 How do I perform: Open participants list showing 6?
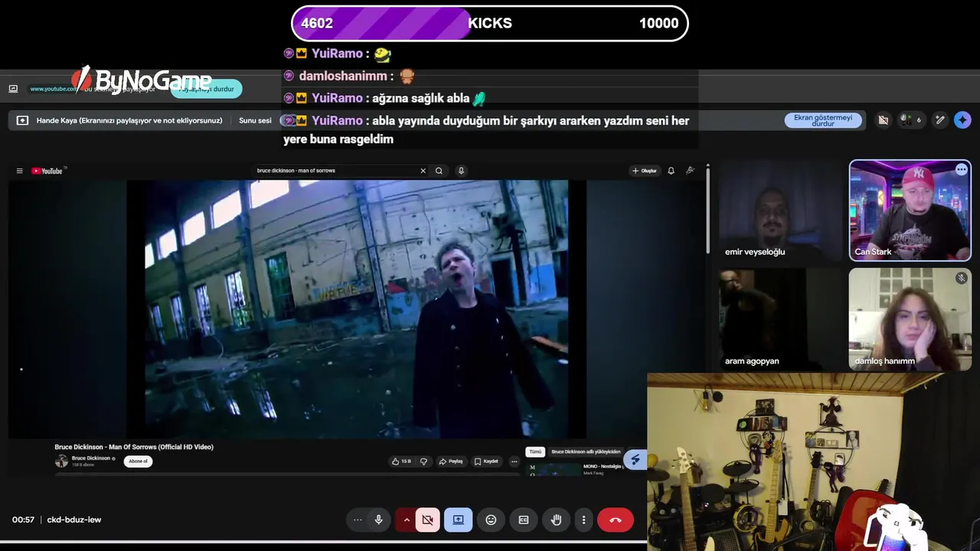click(912, 120)
